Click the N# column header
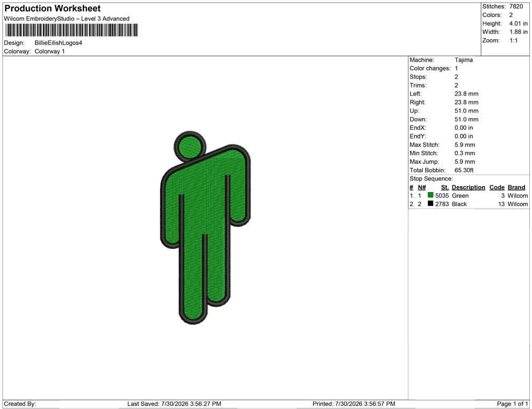 (x=422, y=187)
